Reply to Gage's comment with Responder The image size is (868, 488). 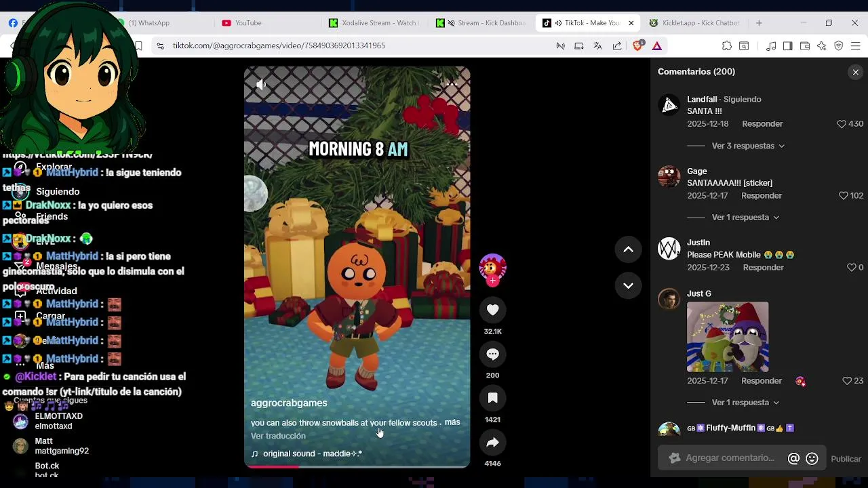[x=762, y=196]
